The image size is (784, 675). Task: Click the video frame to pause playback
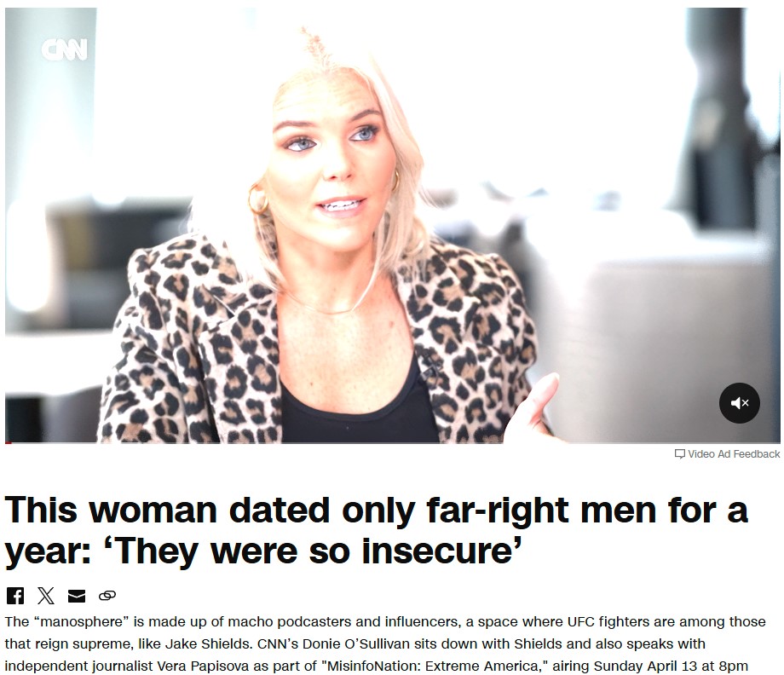point(393,225)
